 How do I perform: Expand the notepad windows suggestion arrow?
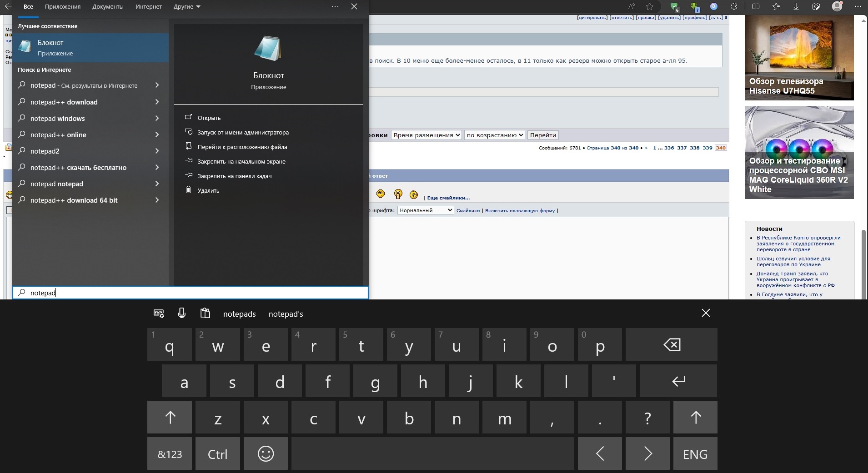[157, 118]
